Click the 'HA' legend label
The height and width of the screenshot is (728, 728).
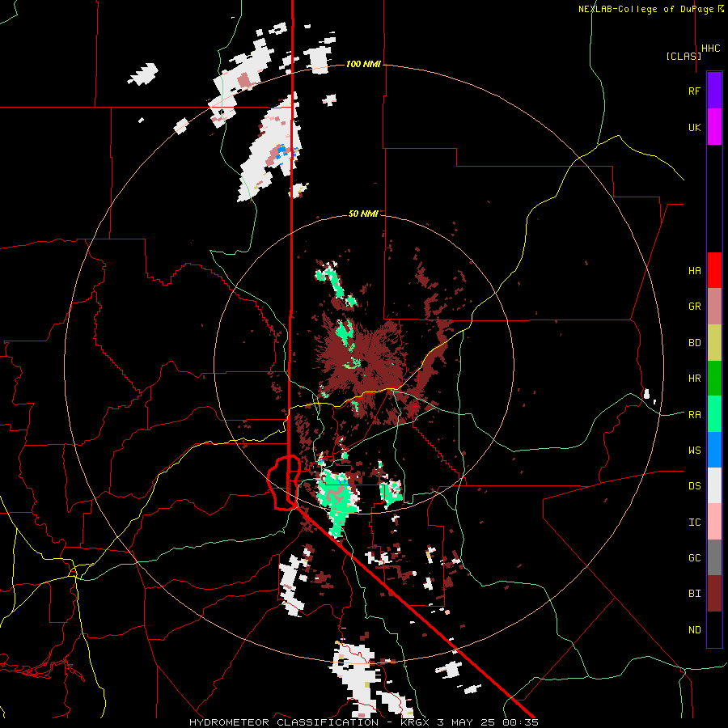click(694, 271)
